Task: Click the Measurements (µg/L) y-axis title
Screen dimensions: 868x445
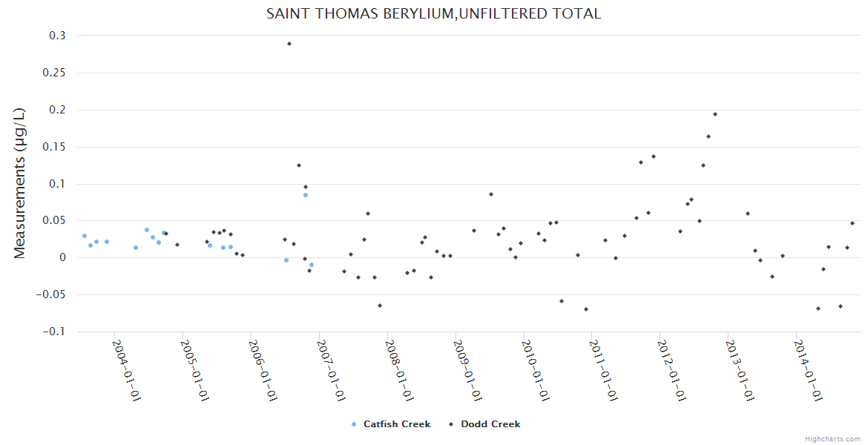Action: [20, 183]
